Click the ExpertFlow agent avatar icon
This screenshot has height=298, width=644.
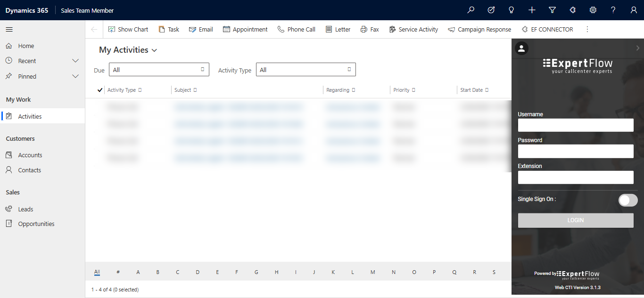(x=522, y=48)
